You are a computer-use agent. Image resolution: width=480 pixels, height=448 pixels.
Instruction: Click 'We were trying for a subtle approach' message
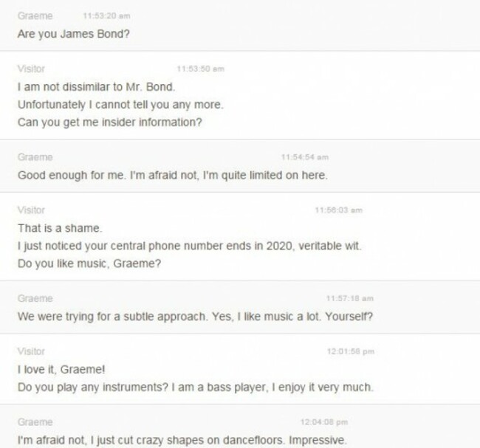pyautogui.click(x=195, y=317)
